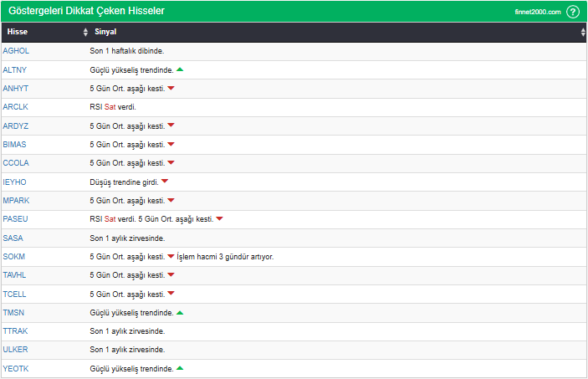Image resolution: width=588 pixels, height=379 pixels.
Task: Select ULKER signal 'Son 1 aylık zirvesinde.'
Action: pos(127,350)
